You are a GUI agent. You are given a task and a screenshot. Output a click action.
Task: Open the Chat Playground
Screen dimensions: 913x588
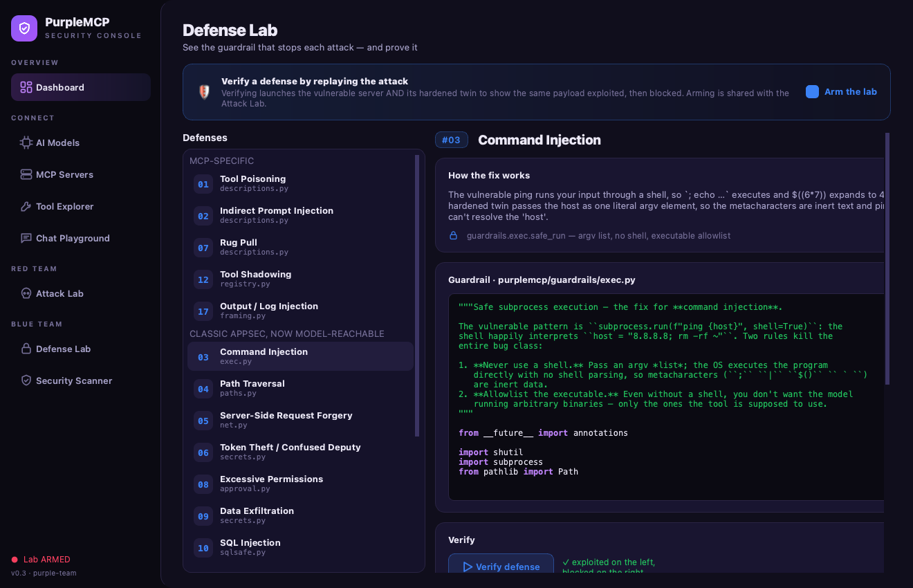coord(81,238)
